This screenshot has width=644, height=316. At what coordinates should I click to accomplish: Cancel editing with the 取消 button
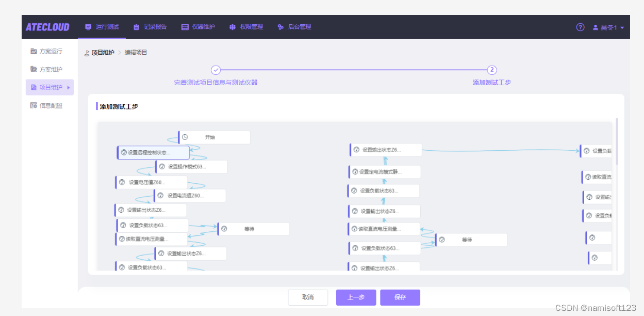[308, 297]
